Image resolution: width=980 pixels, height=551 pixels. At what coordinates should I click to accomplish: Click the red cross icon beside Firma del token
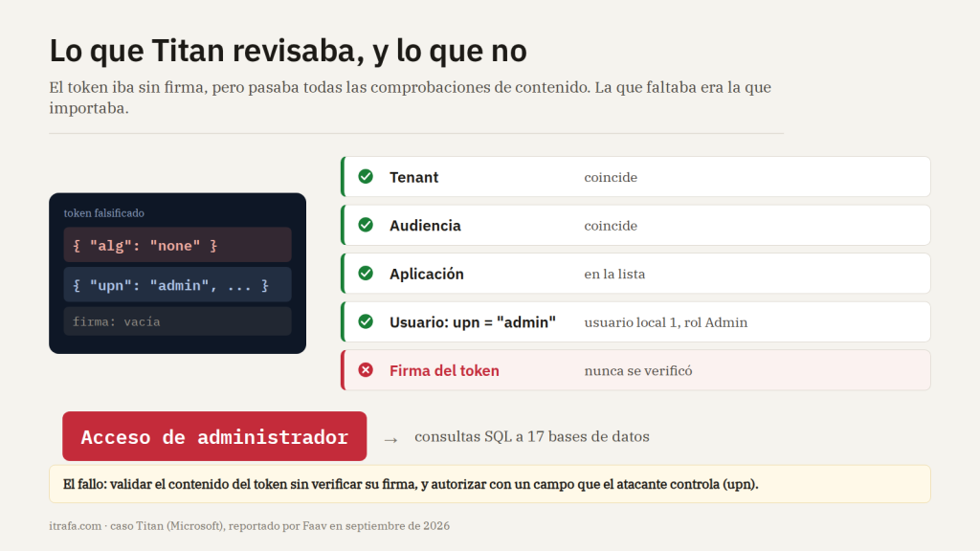point(366,370)
